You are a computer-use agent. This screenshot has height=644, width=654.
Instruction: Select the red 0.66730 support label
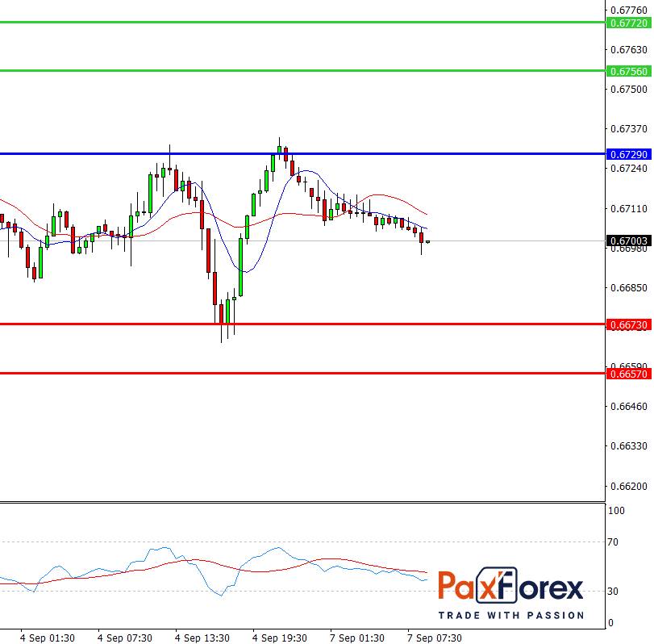pos(627,324)
